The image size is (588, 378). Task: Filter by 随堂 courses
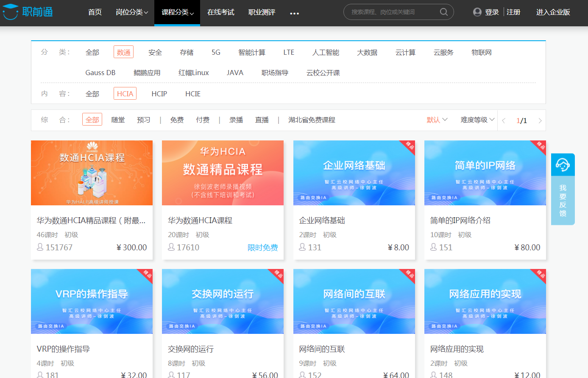tap(118, 120)
